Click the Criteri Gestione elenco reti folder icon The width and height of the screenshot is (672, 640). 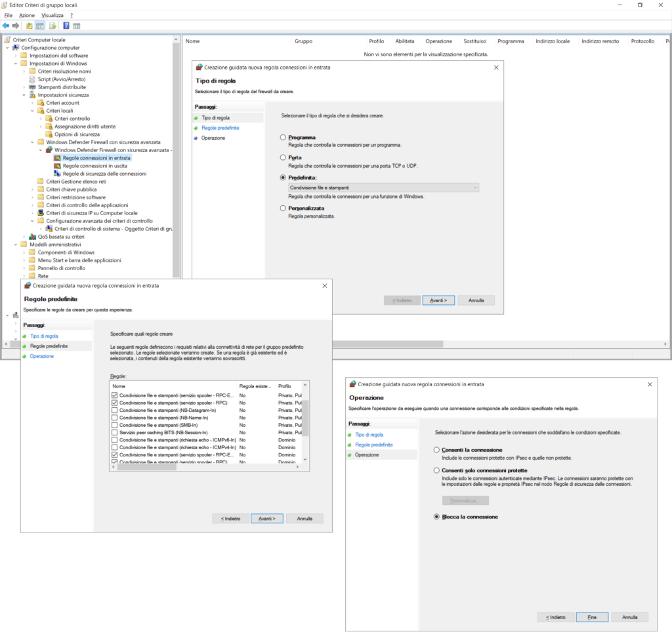click(x=41, y=182)
